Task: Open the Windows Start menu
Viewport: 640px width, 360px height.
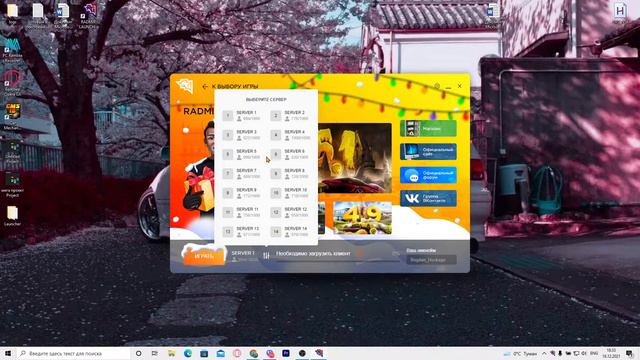Action: coord(8,353)
